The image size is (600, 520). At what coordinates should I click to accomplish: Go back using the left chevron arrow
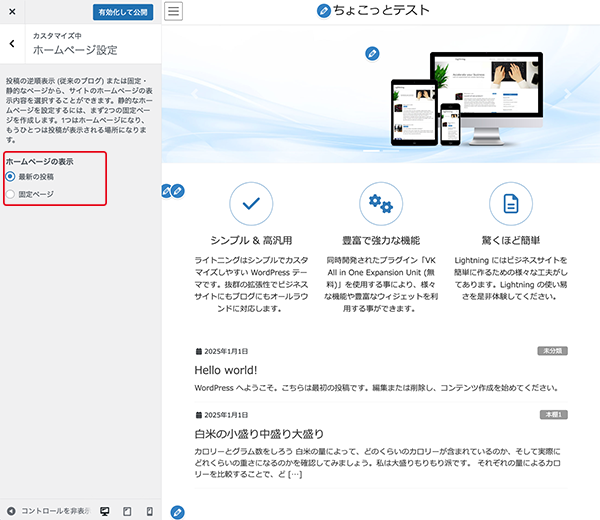11,43
